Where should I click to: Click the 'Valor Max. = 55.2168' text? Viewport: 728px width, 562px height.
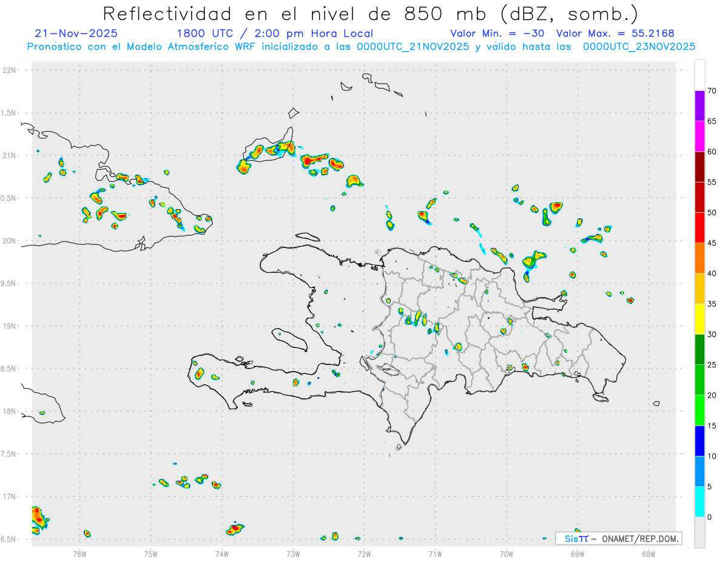tap(615, 33)
